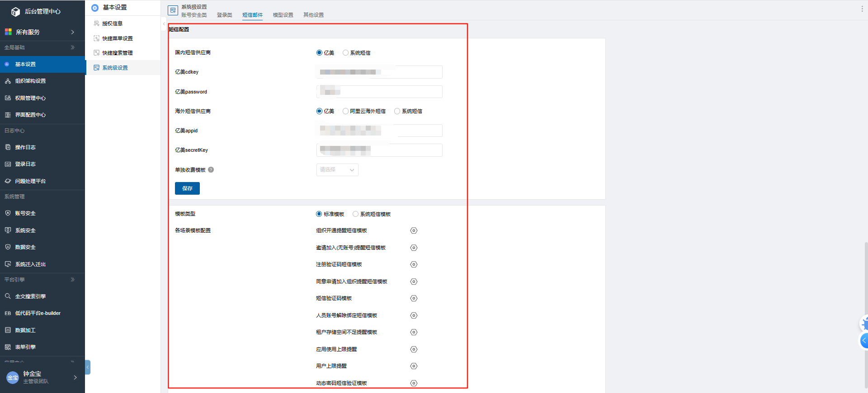Image resolution: width=868 pixels, height=393 pixels.
Task: Open settings for 应用使用上限提醒
Action: coord(414,349)
